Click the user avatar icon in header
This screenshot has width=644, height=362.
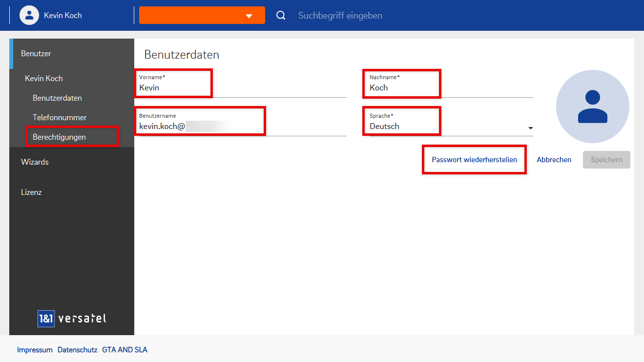pos(29,15)
